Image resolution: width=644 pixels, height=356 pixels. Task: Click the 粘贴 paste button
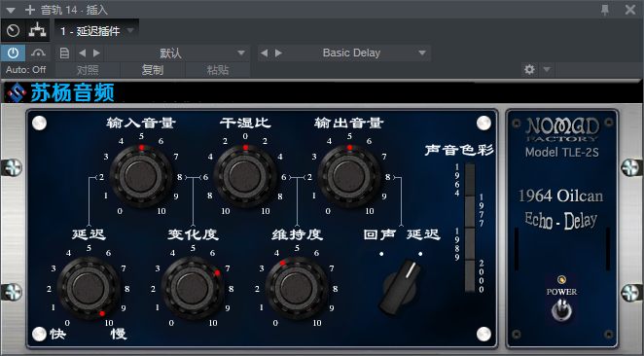pyautogui.click(x=218, y=70)
